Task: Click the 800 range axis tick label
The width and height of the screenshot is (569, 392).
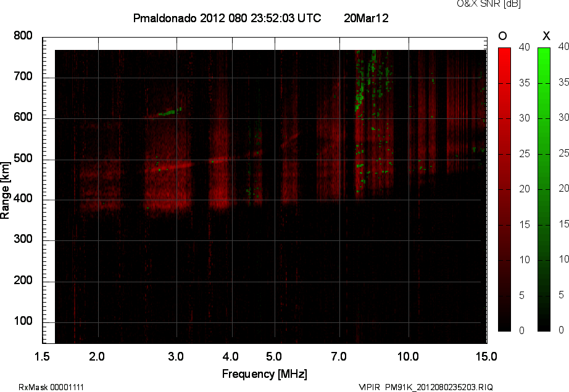Action: point(23,36)
